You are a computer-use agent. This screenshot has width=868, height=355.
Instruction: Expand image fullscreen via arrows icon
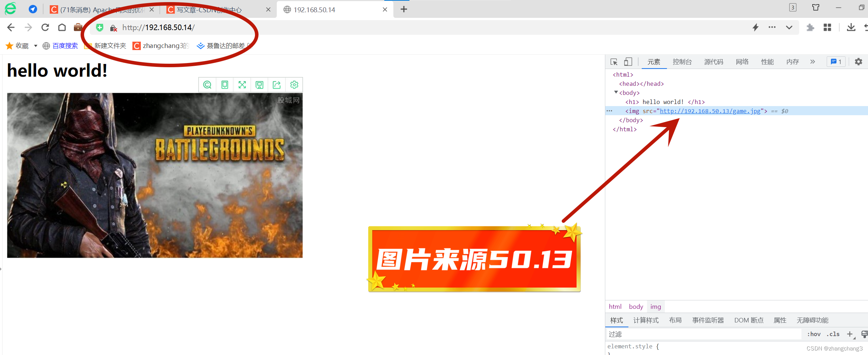tap(242, 85)
